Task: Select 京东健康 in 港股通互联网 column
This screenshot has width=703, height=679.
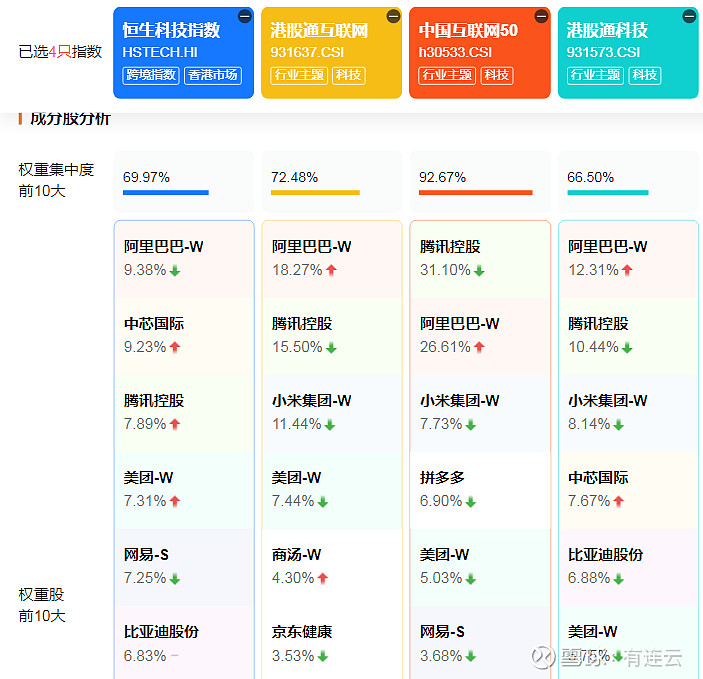Action: click(x=302, y=632)
